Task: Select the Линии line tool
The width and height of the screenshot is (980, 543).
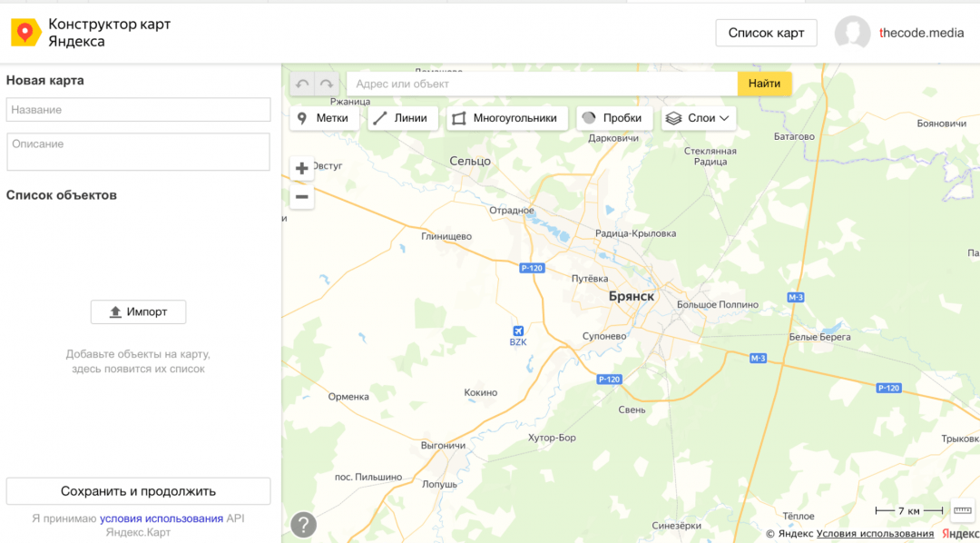Action: click(402, 118)
